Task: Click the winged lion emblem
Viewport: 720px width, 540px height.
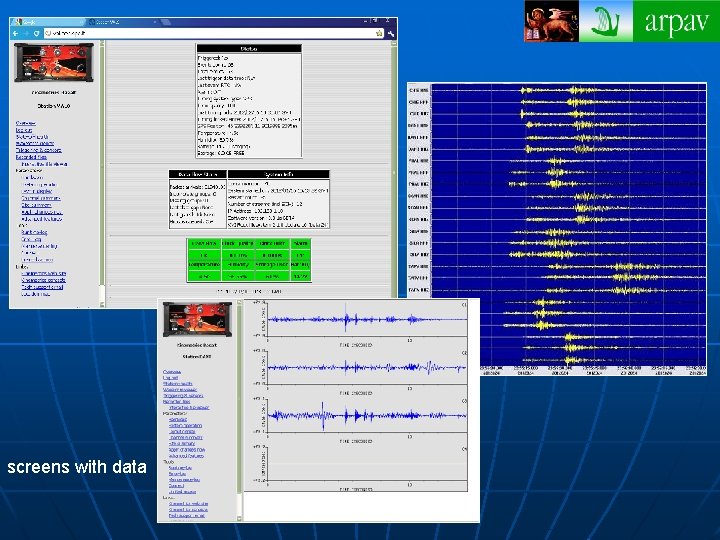Action: (x=551, y=21)
